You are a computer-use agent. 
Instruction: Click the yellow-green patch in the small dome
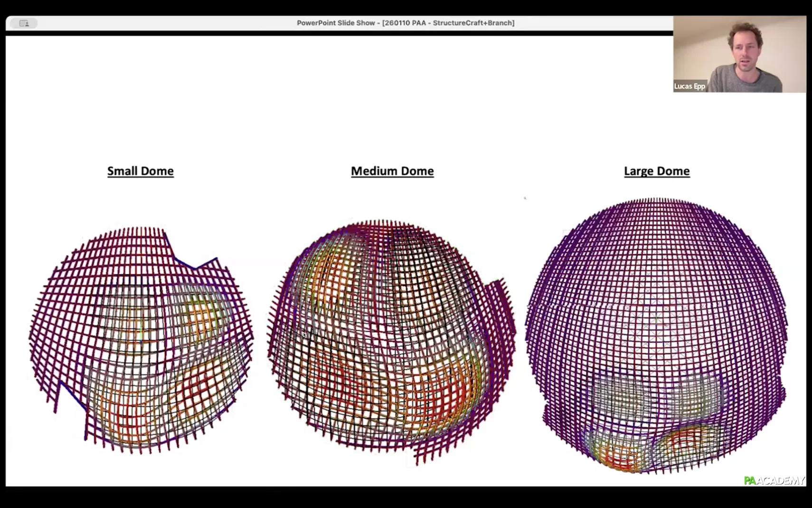[x=202, y=316]
